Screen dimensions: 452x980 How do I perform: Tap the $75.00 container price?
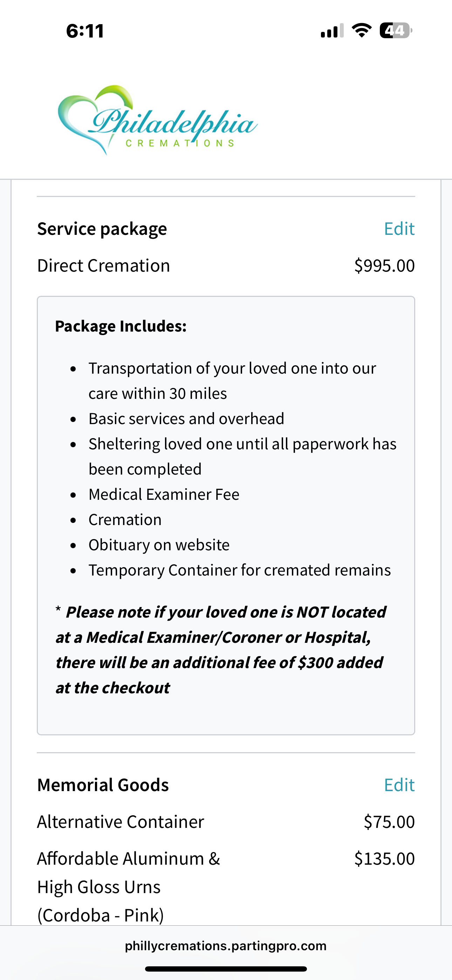(389, 822)
